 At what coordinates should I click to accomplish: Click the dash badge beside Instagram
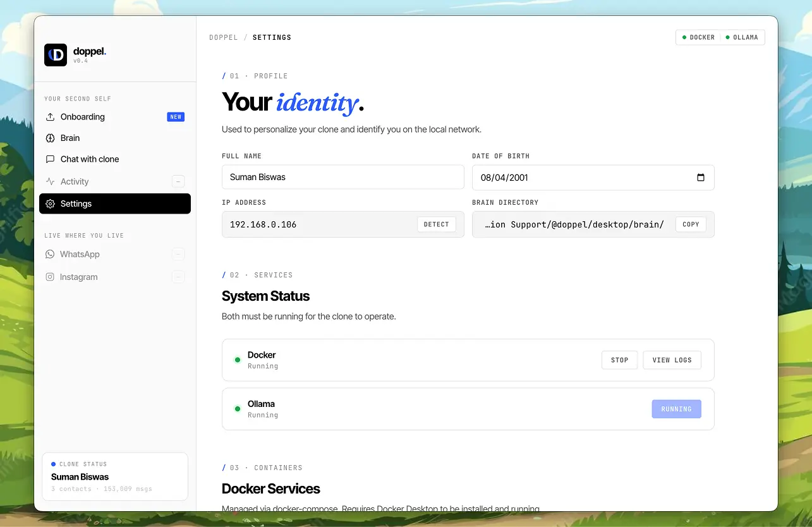click(178, 277)
